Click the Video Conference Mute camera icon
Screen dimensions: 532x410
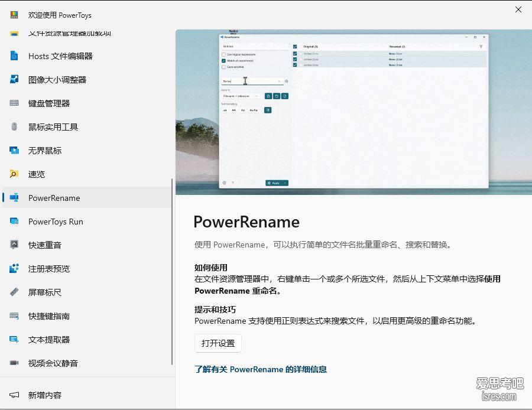pos(14,363)
